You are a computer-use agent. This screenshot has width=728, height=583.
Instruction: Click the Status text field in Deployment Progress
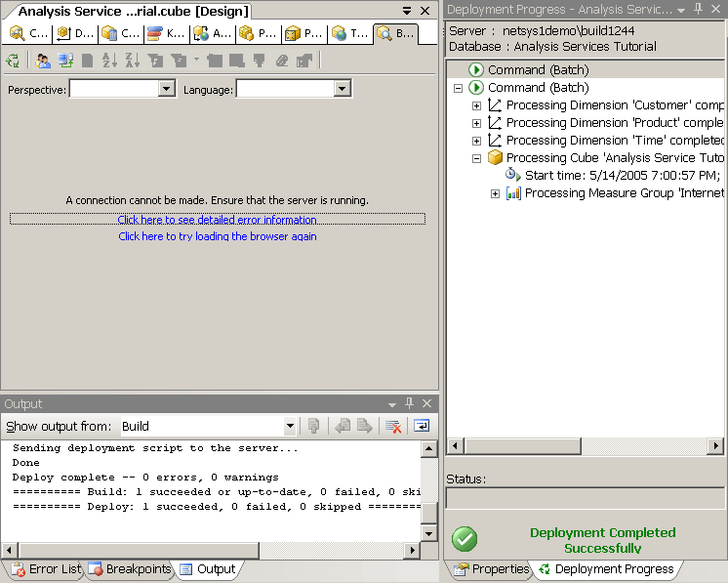click(585, 498)
